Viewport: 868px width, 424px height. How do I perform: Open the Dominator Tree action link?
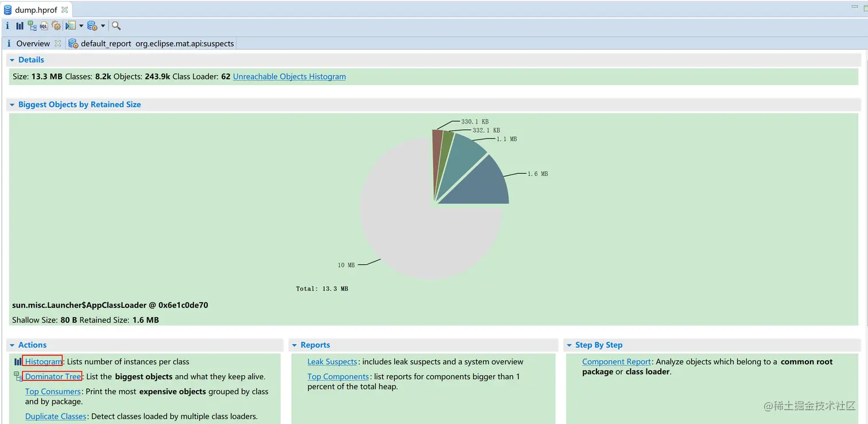[53, 376]
